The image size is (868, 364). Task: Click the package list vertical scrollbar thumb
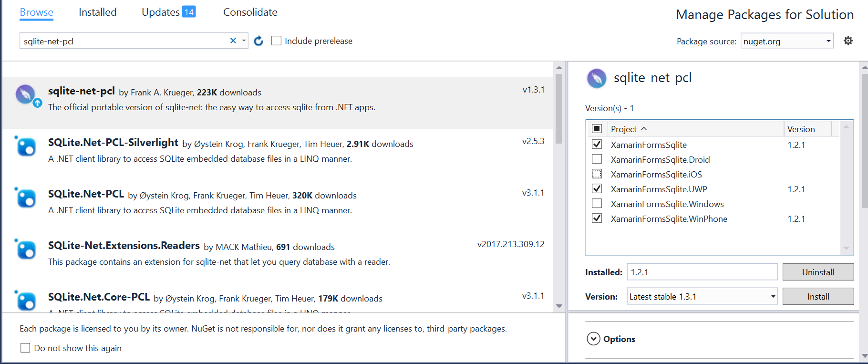click(559, 109)
